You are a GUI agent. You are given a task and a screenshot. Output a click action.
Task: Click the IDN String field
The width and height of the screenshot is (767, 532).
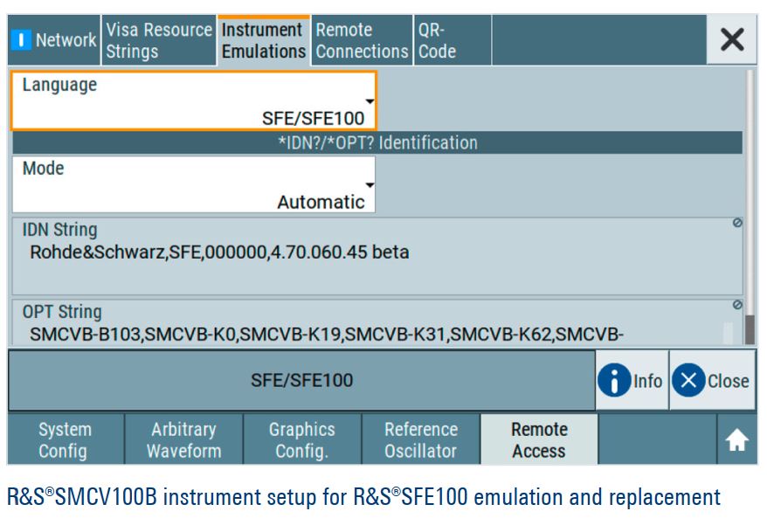tap(377, 256)
